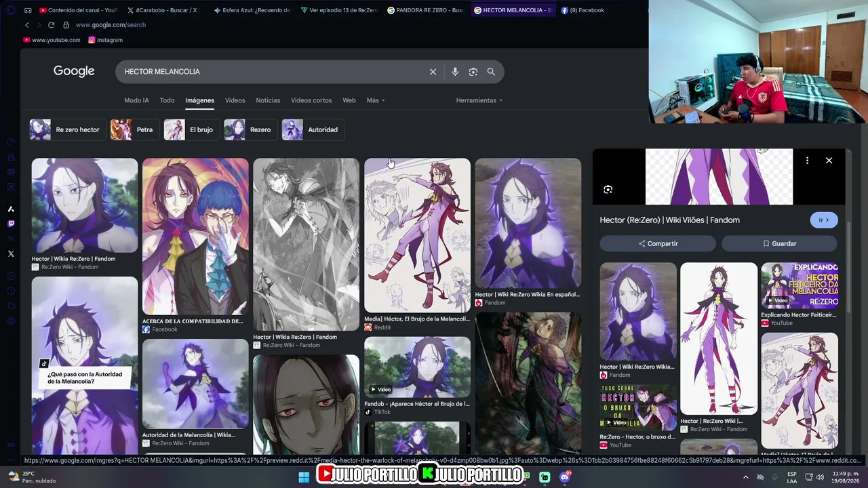Open the Herramientas search tools dropdown

tap(479, 100)
